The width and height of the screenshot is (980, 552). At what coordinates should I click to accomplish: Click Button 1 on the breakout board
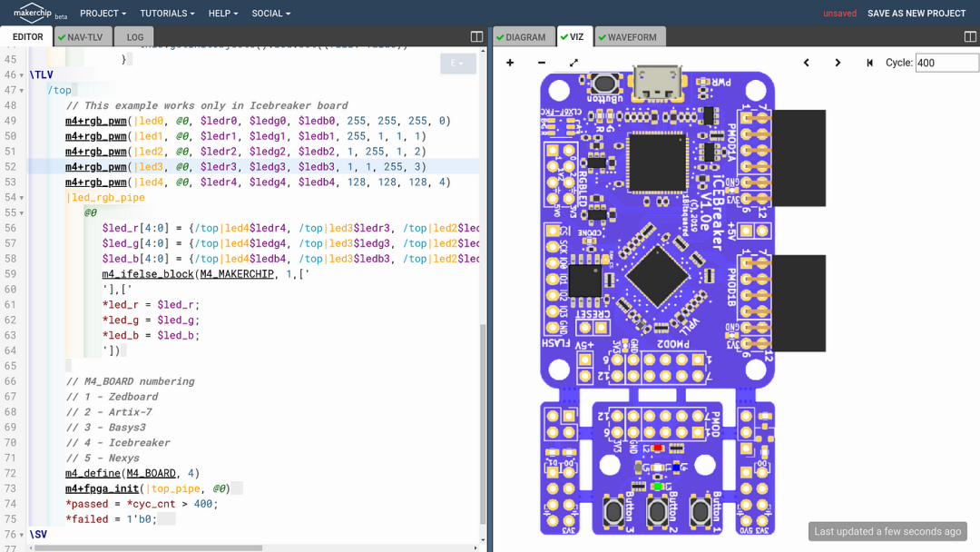click(701, 512)
